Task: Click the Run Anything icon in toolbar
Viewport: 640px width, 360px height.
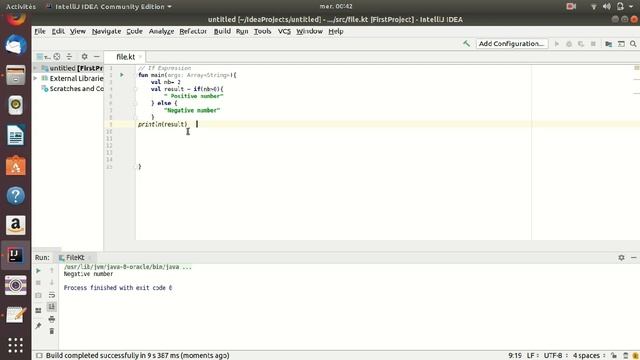Action: click(x=621, y=44)
